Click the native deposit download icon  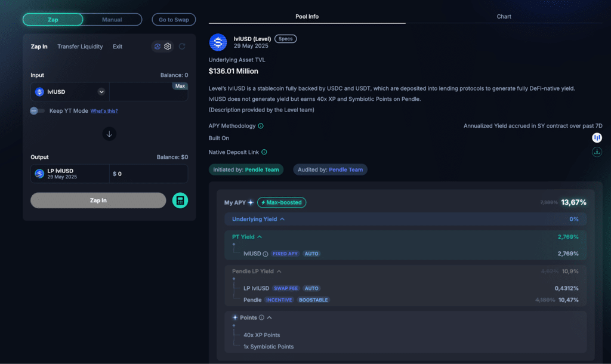tap(597, 152)
